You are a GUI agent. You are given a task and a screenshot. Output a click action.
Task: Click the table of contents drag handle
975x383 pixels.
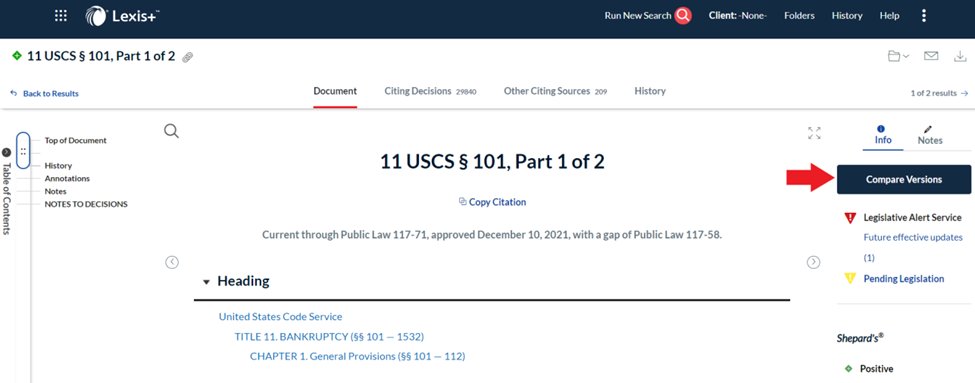23,150
